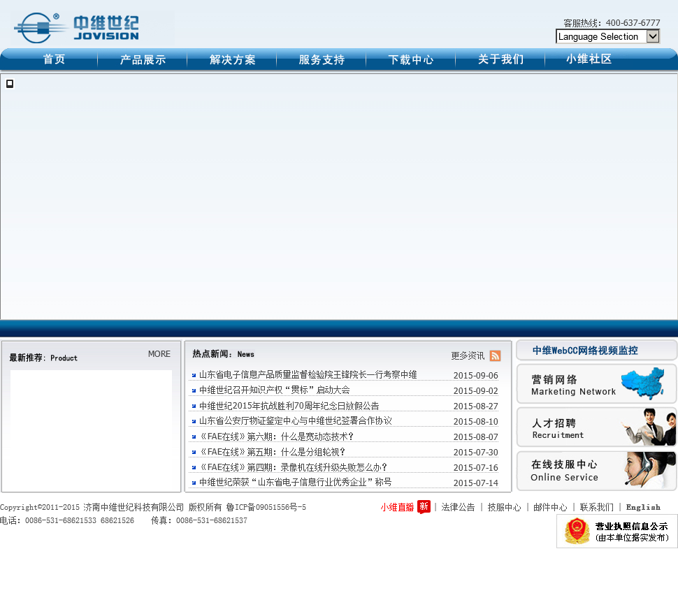Open the 营销网络 Marketing Network banner

596,384
